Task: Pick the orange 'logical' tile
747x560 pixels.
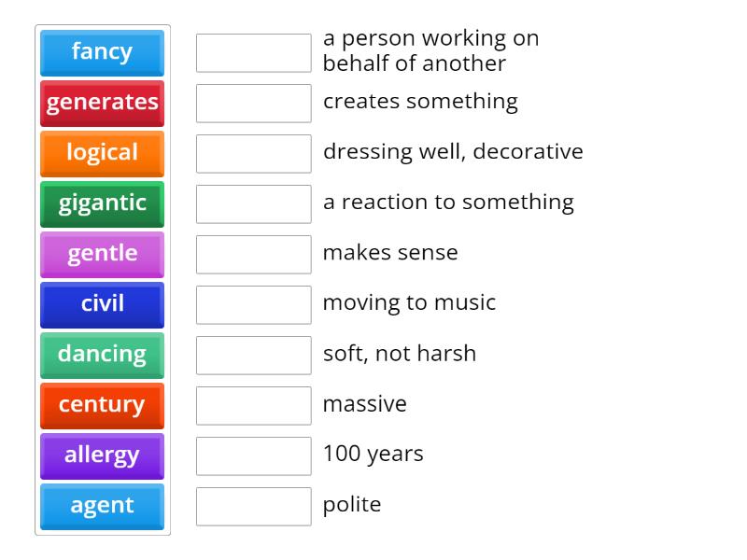Action: pos(102,153)
